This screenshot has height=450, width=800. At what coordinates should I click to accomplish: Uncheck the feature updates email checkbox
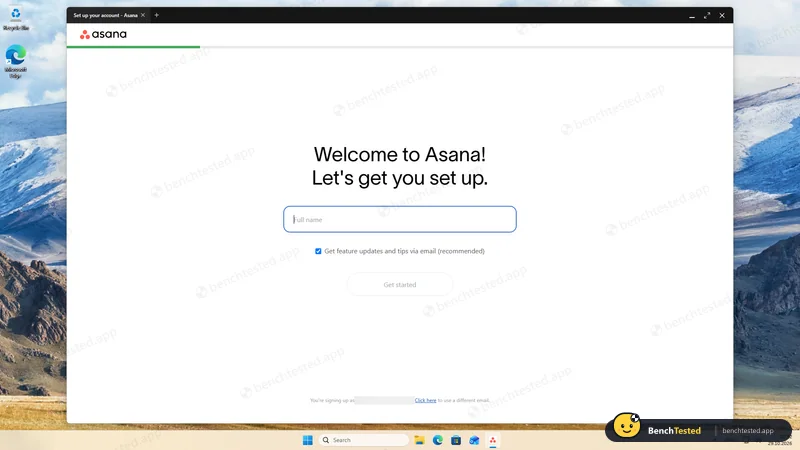(x=318, y=251)
